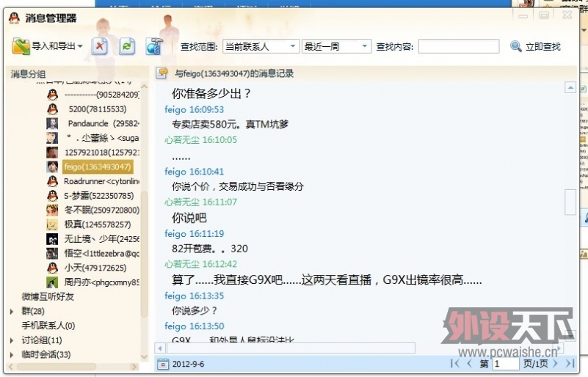This screenshot has height=377, width=588.
Task: Select contact Roadrunner
Action: point(101,181)
